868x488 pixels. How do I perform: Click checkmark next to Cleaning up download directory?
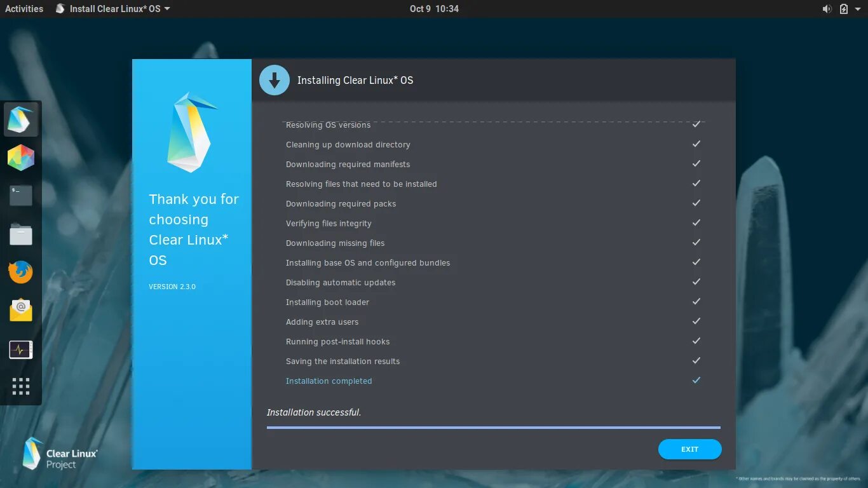click(x=696, y=144)
